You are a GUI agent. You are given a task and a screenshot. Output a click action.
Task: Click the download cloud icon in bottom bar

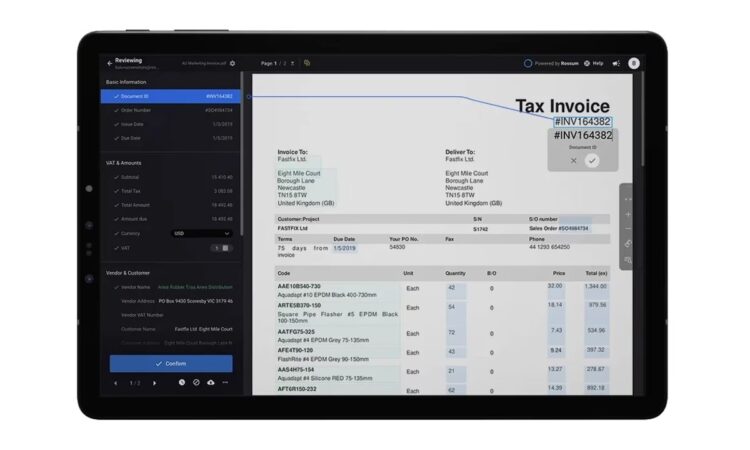(x=211, y=382)
